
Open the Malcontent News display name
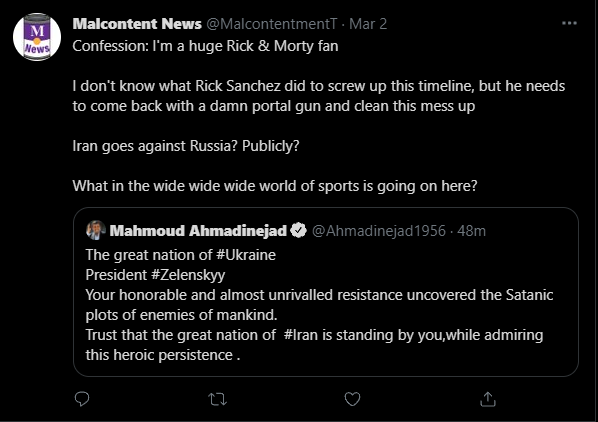tap(137, 24)
